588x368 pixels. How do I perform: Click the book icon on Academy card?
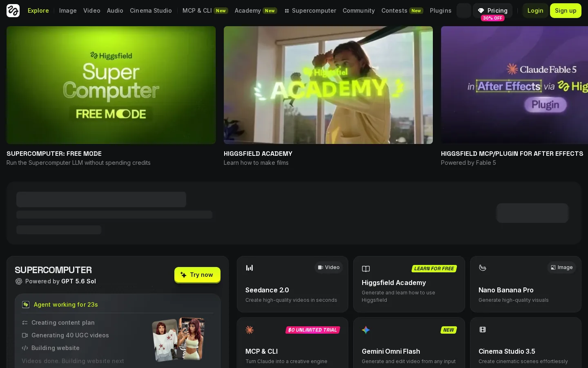(x=366, y=269)
